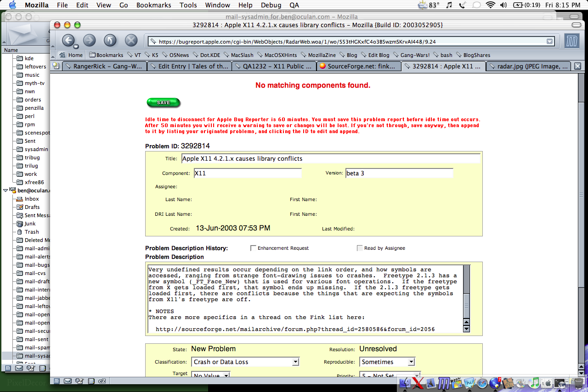Click the Mozilla M throbber icon
588x392 pixels.
point(572,41)
